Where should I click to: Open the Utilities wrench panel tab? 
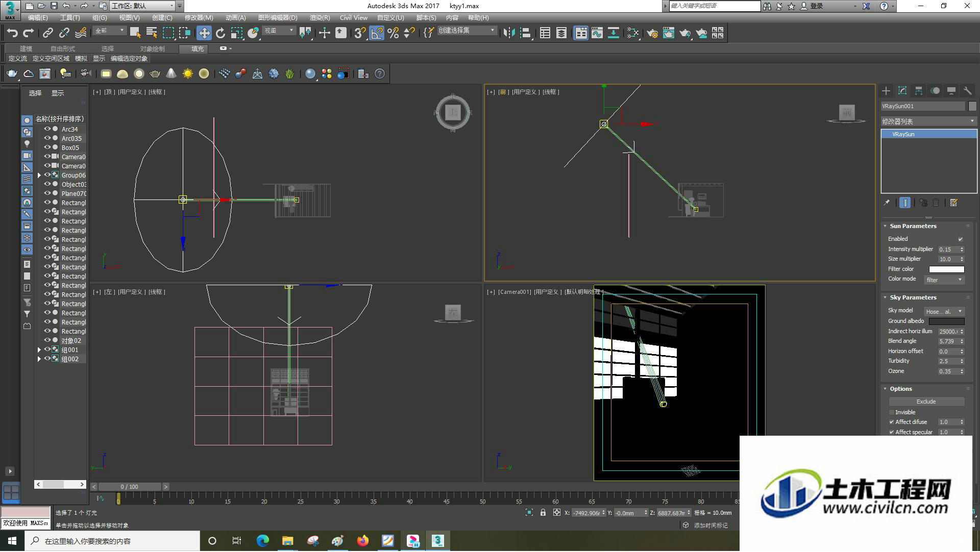(x=968, y=91)
